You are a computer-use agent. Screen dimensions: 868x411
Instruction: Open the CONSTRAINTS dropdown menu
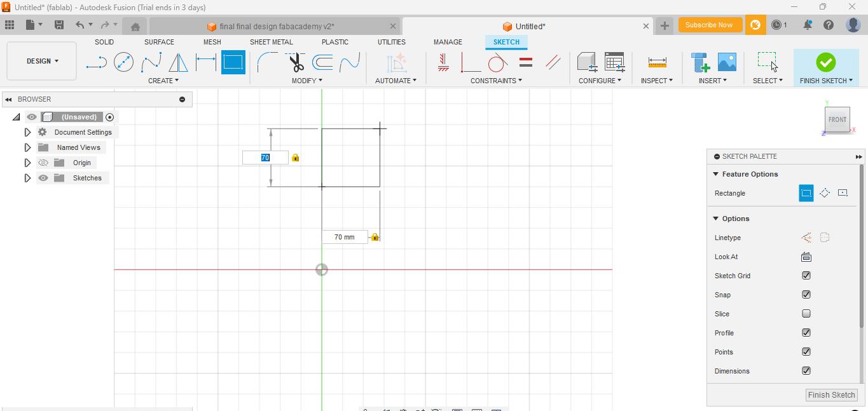(x=496, y=81)
